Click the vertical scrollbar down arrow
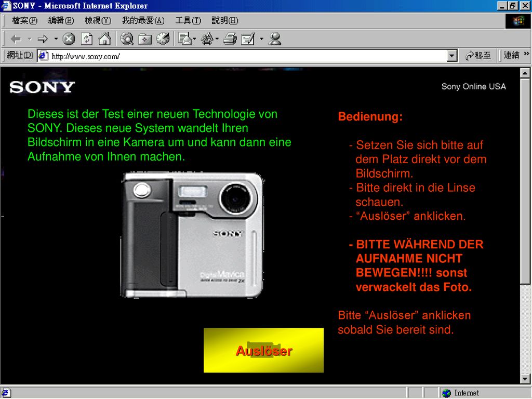532x399 pixels. [525, 379]
